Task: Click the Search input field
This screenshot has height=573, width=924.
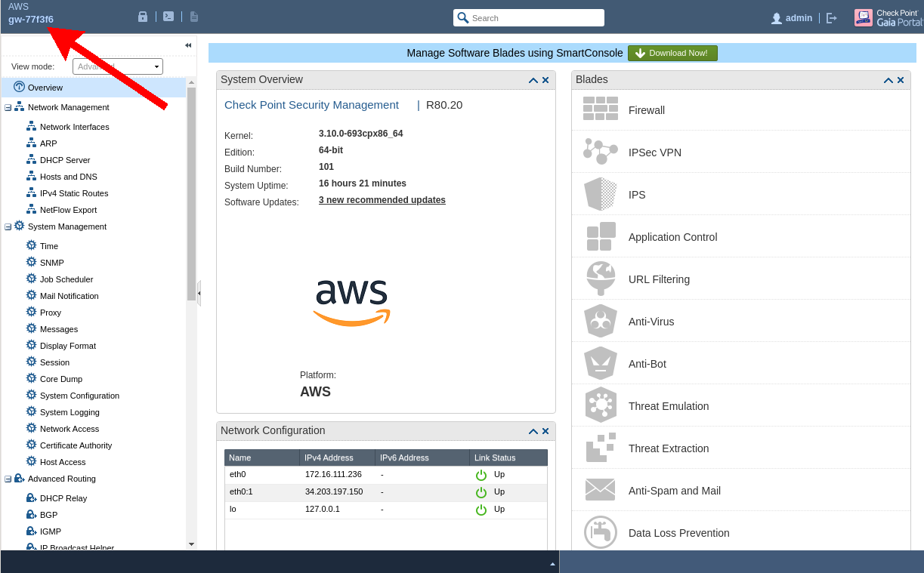Action: click(x=529, y=18)
